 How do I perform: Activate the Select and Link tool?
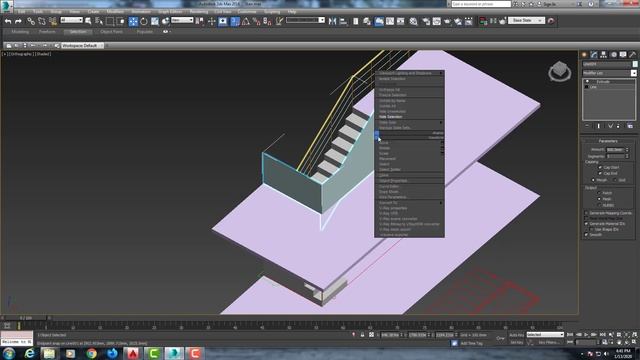pyautogui.click(x=31, y=21)
